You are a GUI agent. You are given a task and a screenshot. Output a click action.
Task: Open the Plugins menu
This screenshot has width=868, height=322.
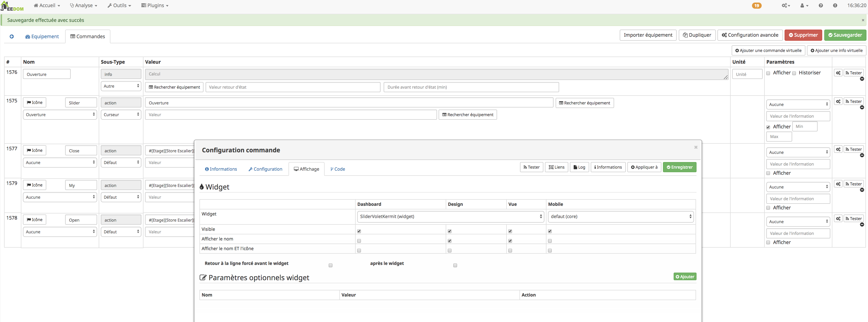click(155, 5)
